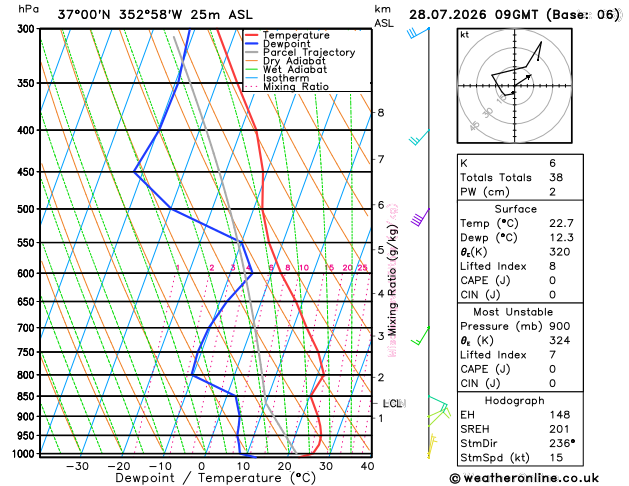
Task: Click the 0 temperature axis label
Action: [x=201, y=466]
